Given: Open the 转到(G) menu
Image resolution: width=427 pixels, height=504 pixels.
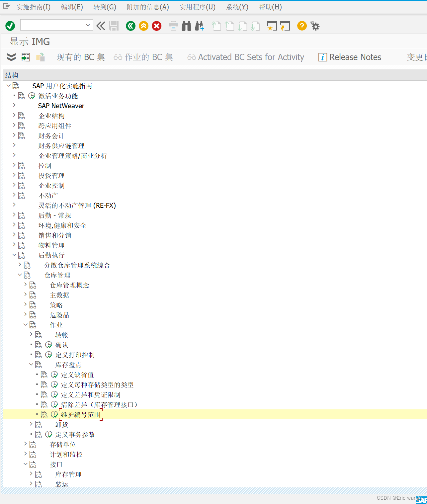Looking at the screenshot, I should (105, 7).
